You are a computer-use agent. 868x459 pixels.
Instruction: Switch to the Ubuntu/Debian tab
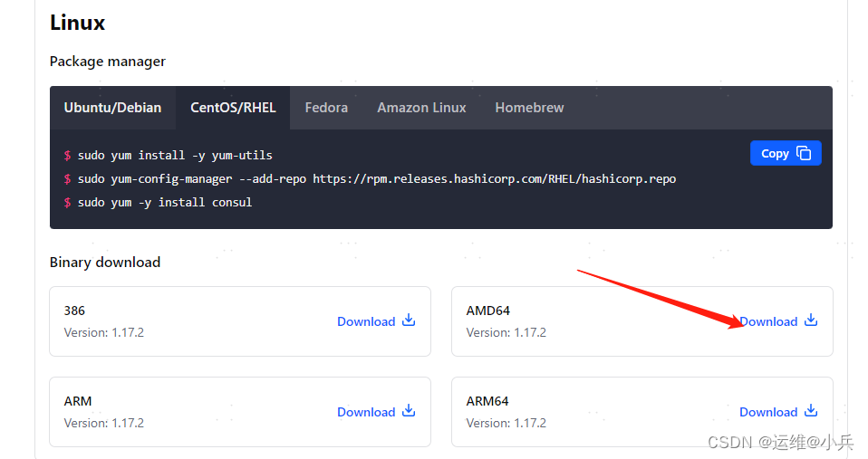coord(112,108)
